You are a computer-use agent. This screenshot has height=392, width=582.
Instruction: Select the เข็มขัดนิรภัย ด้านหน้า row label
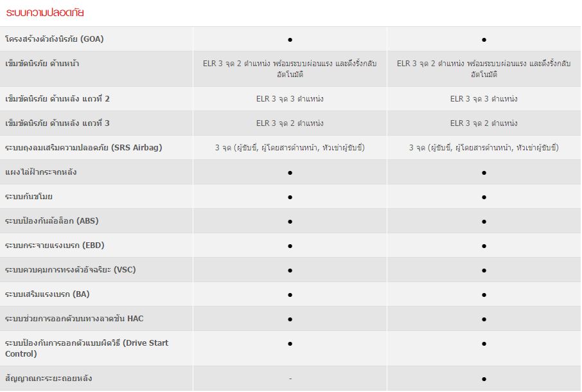pos(42,64)
